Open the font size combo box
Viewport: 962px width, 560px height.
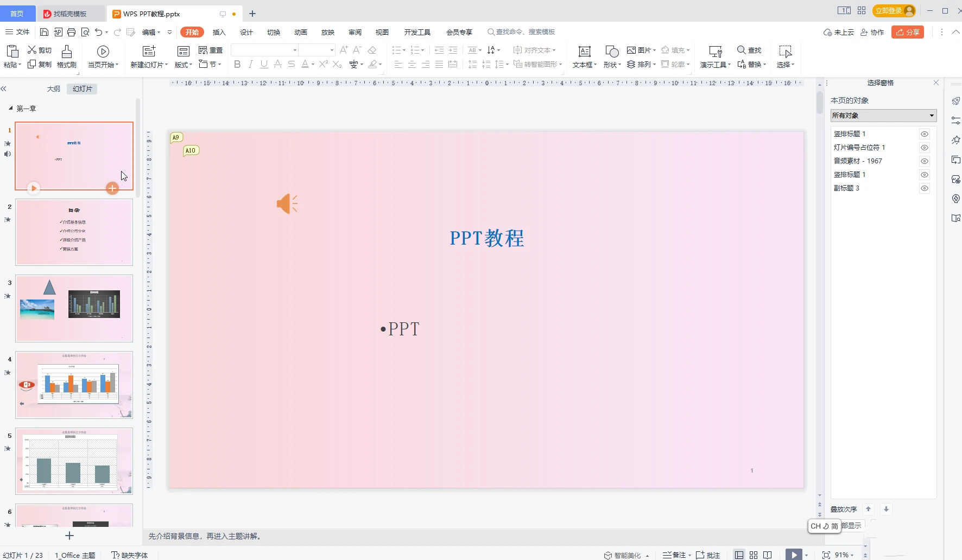coord(317,50)
